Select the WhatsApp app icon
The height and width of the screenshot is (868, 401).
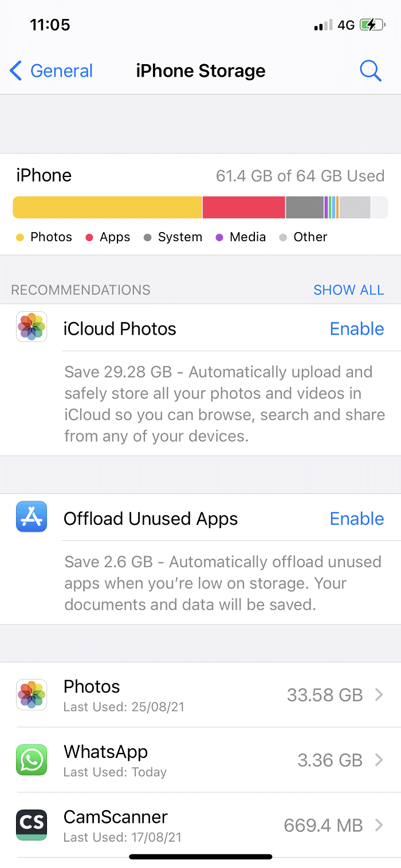coord(32,760)
